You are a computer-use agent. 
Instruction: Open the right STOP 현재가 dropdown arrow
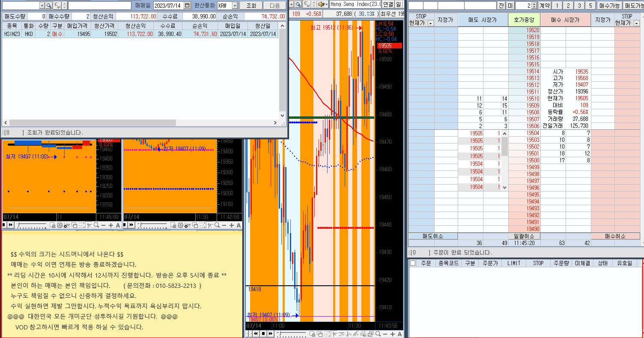click(x=636, y=23)
